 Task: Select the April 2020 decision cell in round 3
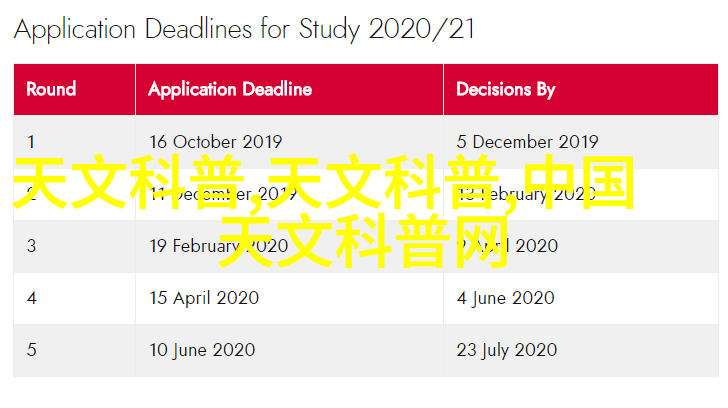(x=581, y=246)
